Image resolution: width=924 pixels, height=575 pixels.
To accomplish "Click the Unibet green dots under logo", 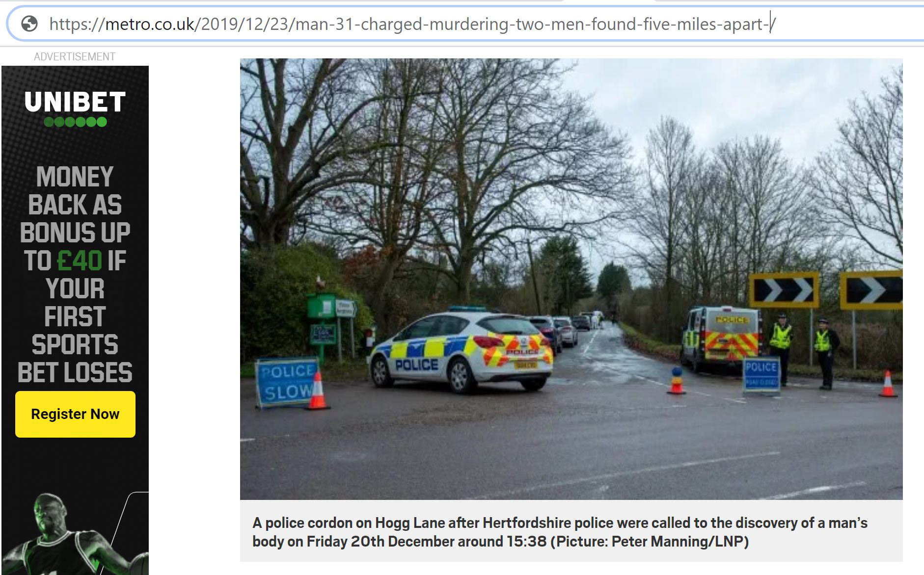I will [x=75, y=122].
